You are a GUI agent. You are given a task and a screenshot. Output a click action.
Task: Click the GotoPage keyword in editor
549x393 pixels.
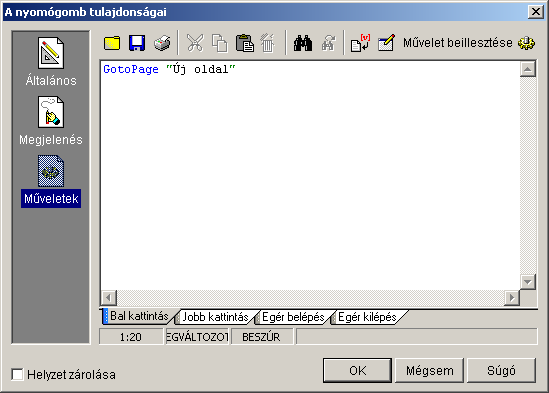click(x=131, y=69)
